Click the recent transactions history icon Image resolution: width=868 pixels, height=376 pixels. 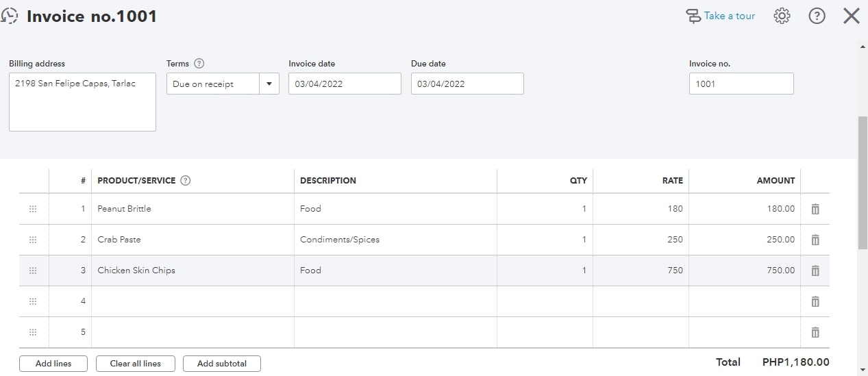(x=9, y=16)
